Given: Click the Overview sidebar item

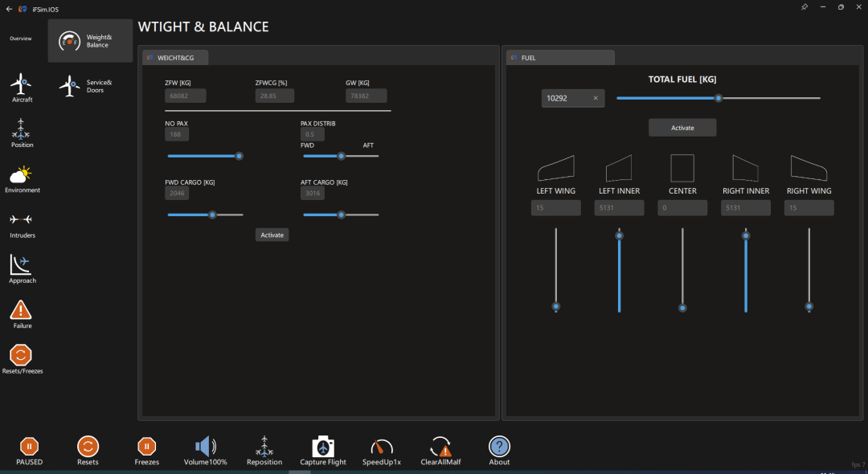Looking at the screenshot, I should coord(20,39).
